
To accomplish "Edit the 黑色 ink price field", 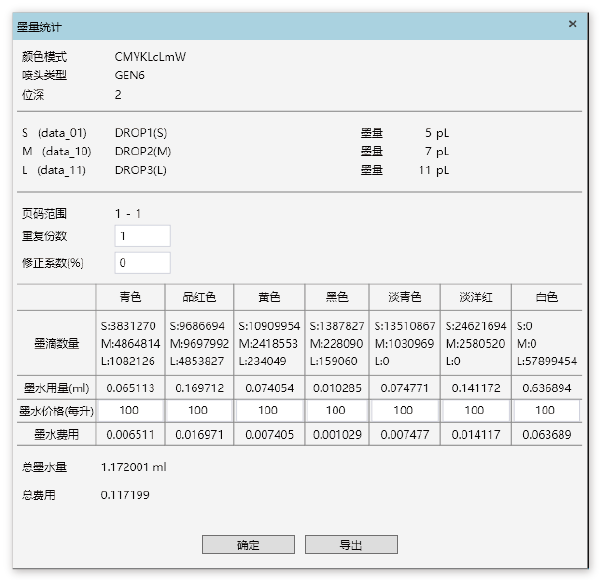I will 337,411.
